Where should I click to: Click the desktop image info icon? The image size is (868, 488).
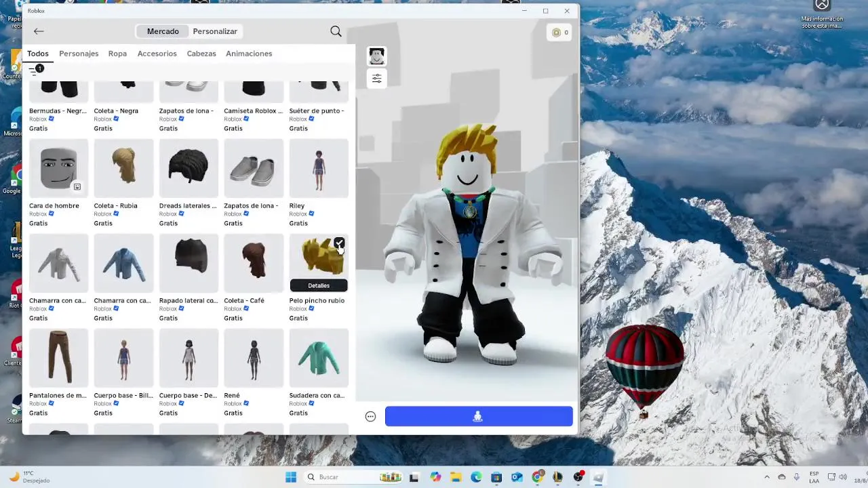point(822,15)
